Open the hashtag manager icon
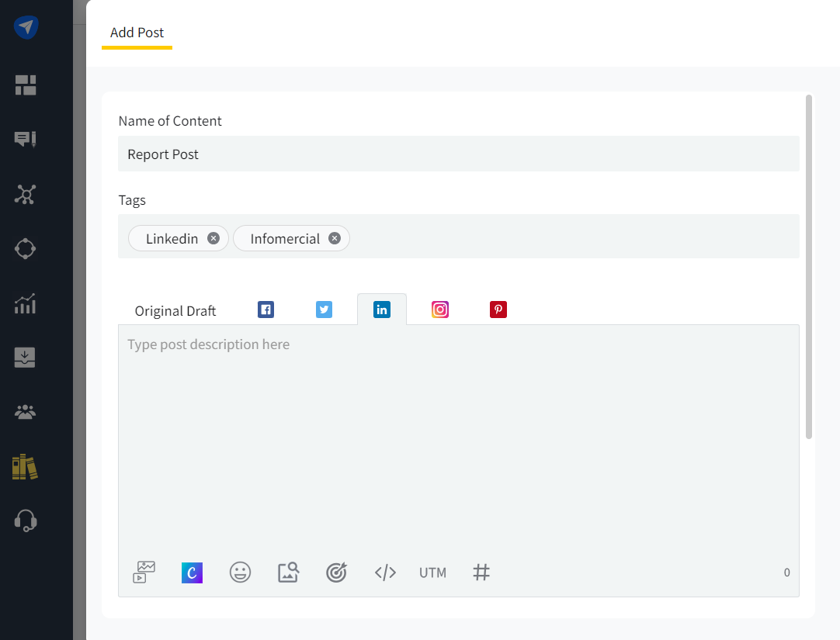Viewport: 840px width, 640px height. point(481,573)
